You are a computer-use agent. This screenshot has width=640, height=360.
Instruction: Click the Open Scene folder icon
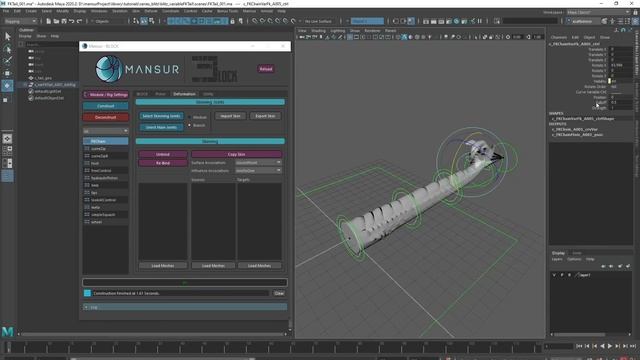56,21
